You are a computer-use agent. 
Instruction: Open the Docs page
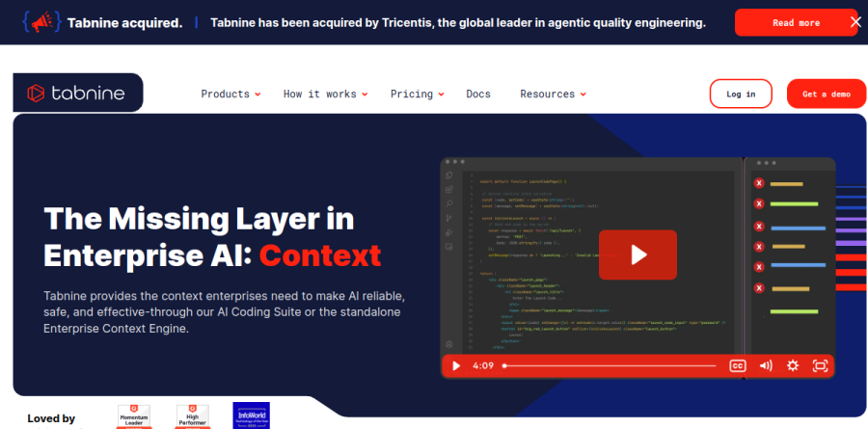pyautogui.click(x=478, y=94)
